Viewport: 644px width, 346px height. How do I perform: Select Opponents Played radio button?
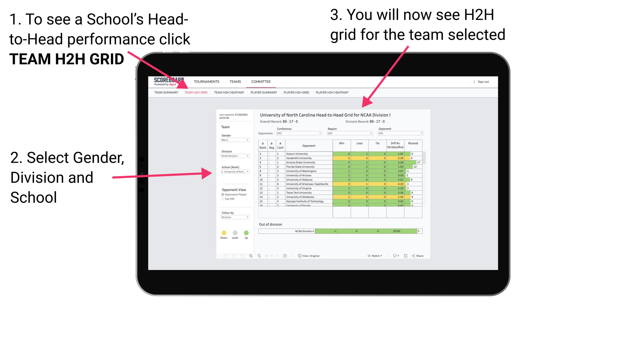click(219, 194)
